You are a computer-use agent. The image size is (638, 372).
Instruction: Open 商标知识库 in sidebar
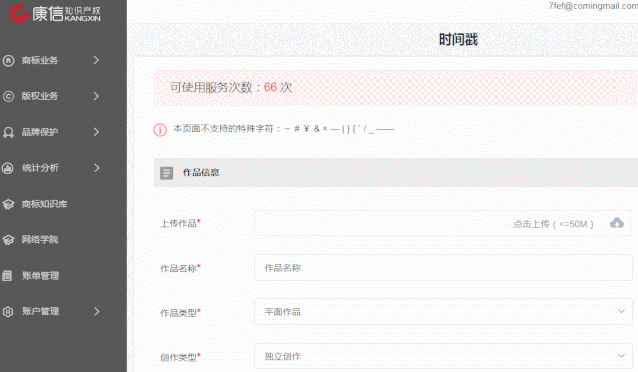click(45, 204)
